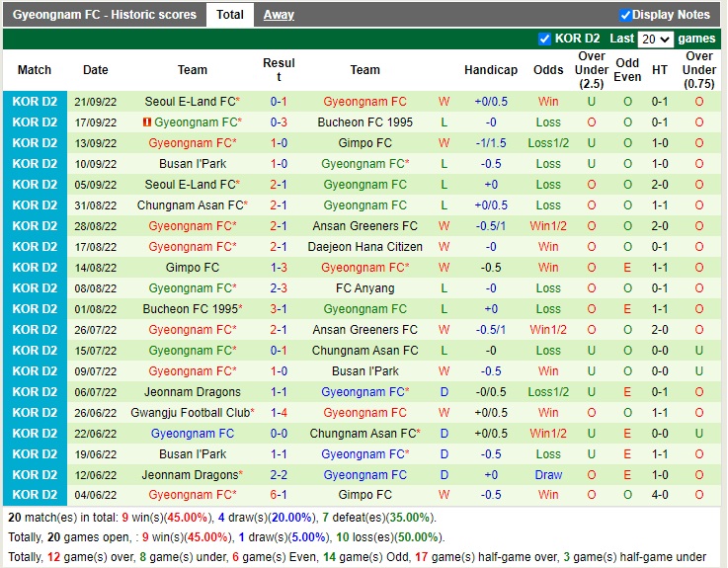The image size is (728, 568).
Task: Click the Date column header
Action: (x=96, y=70)
